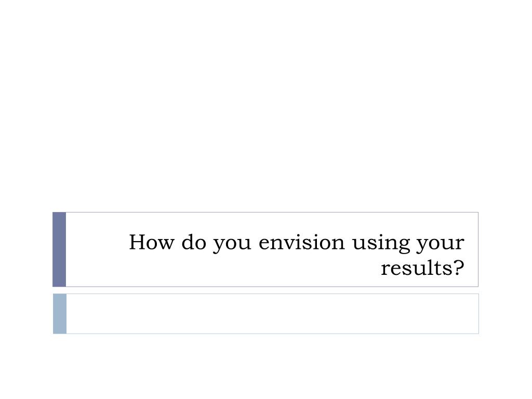Place cursor in the title text box
The image size is (532, 399).
pos(272,249)
